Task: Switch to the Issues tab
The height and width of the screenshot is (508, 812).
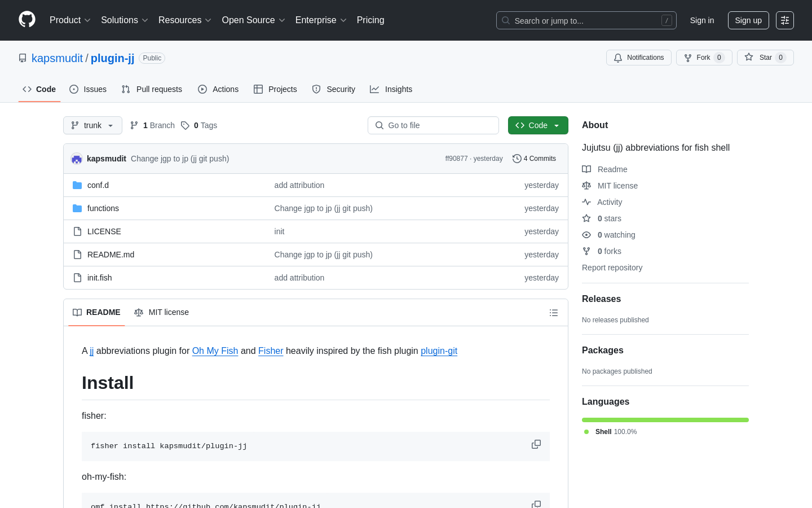Action: 88,89
